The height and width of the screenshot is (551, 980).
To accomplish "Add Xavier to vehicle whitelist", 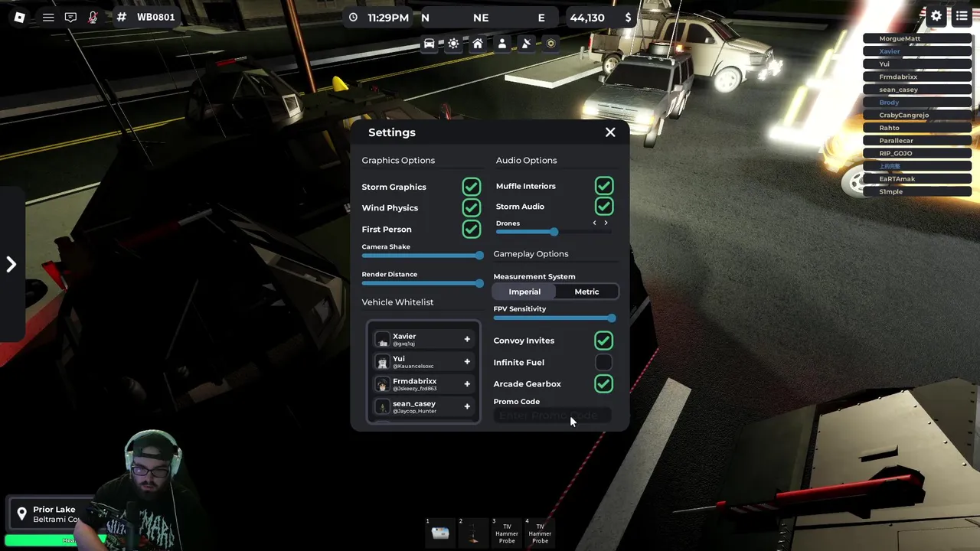I will click(467, 339).
